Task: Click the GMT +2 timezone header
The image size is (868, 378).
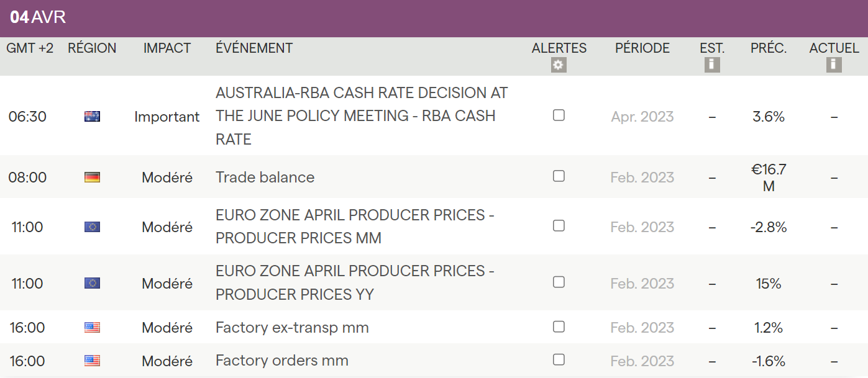Action: tap(30, 48)
